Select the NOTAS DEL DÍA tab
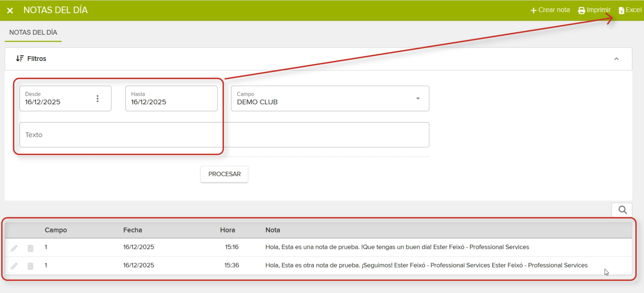The width and height of the screenshot is (644, 293). point(33,33)
